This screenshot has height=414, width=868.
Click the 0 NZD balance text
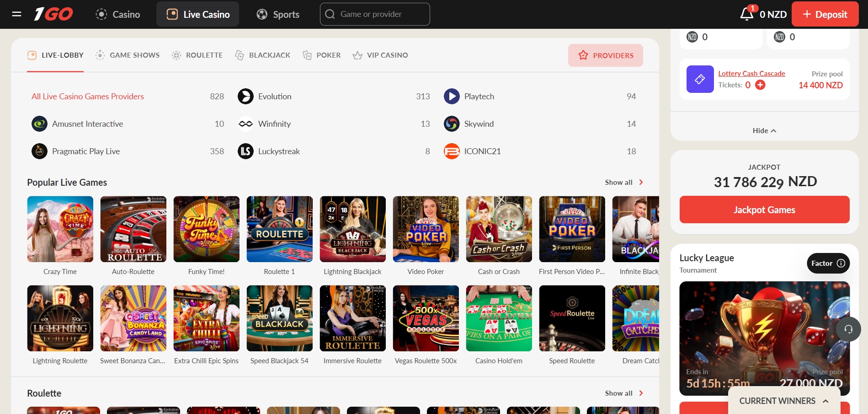coord(773,14)
